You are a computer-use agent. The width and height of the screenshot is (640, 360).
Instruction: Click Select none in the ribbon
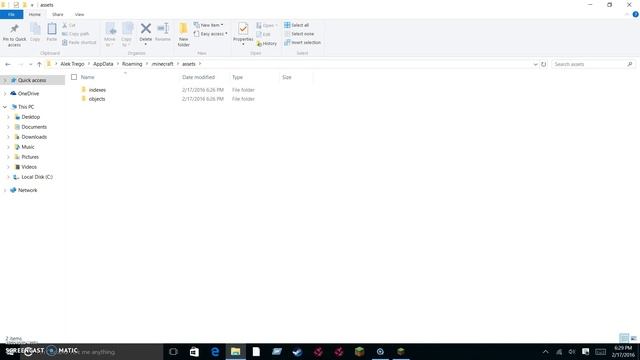299,34
